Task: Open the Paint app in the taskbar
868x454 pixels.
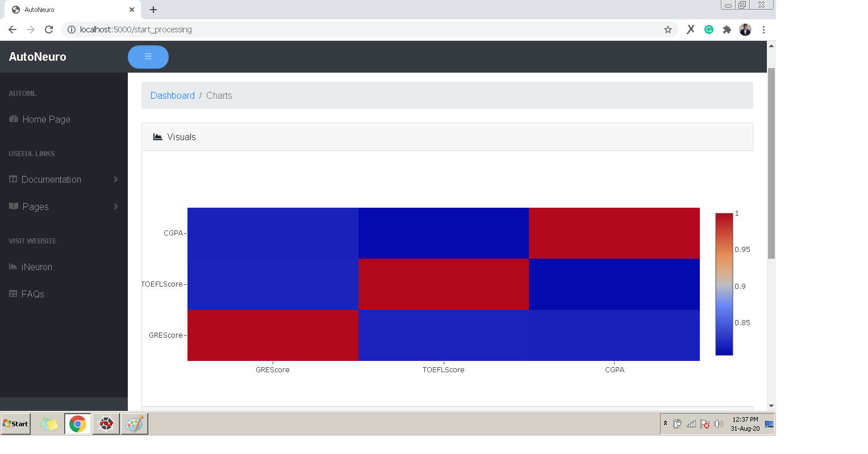Action: [135, 424]
